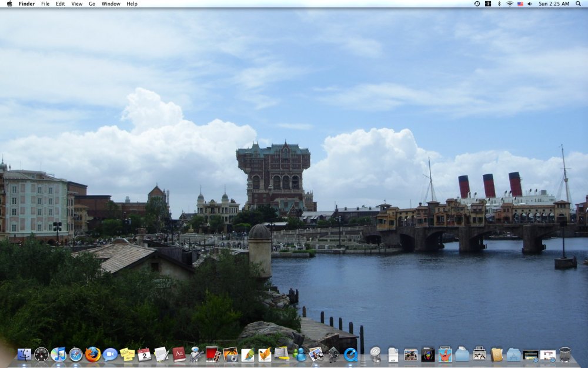Launch iChat from the dock
The width and height of the screenshot is (588, 368).
(110, 354)
